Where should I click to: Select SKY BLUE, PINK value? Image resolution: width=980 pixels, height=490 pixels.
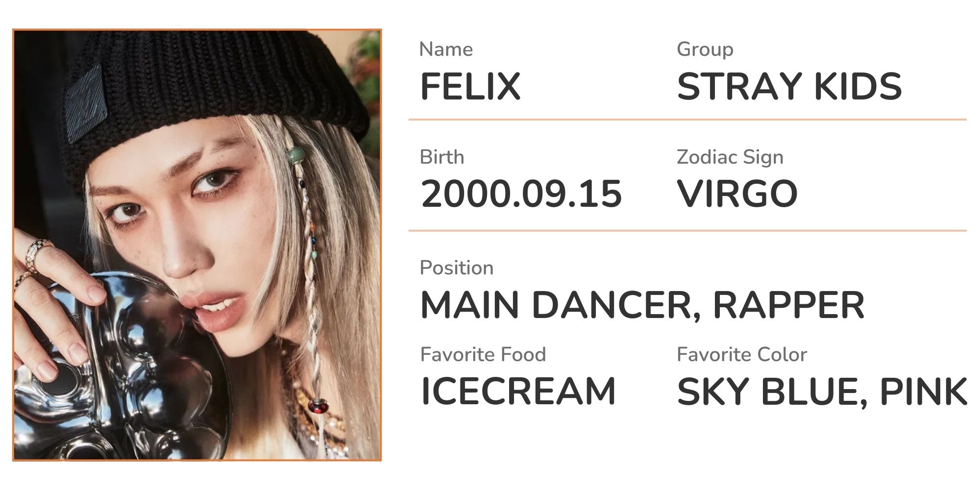(x=822, y=392)
